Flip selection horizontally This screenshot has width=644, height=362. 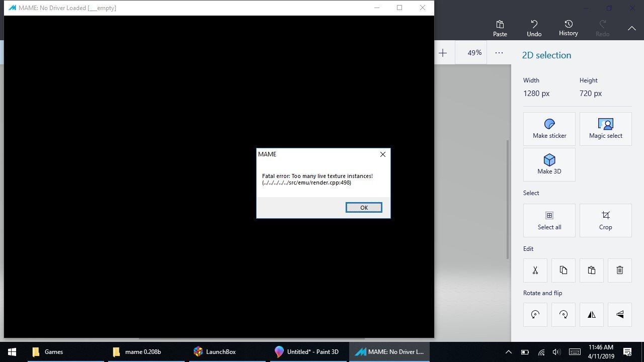pos(592,315)
